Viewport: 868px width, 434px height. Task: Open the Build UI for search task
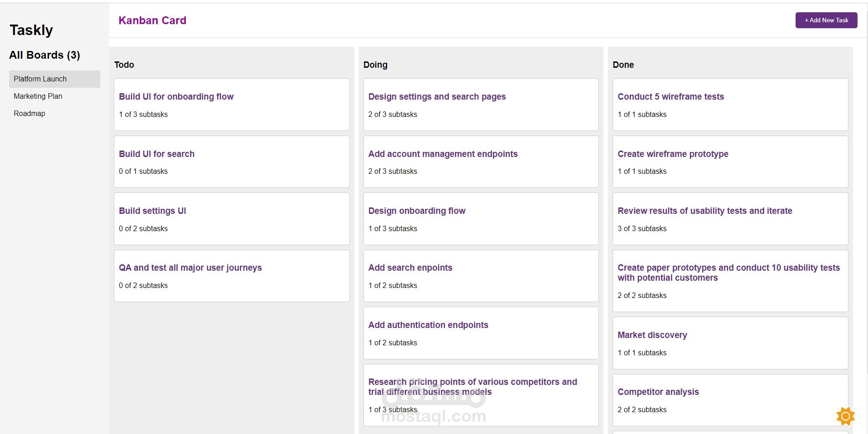coord(231,161)
